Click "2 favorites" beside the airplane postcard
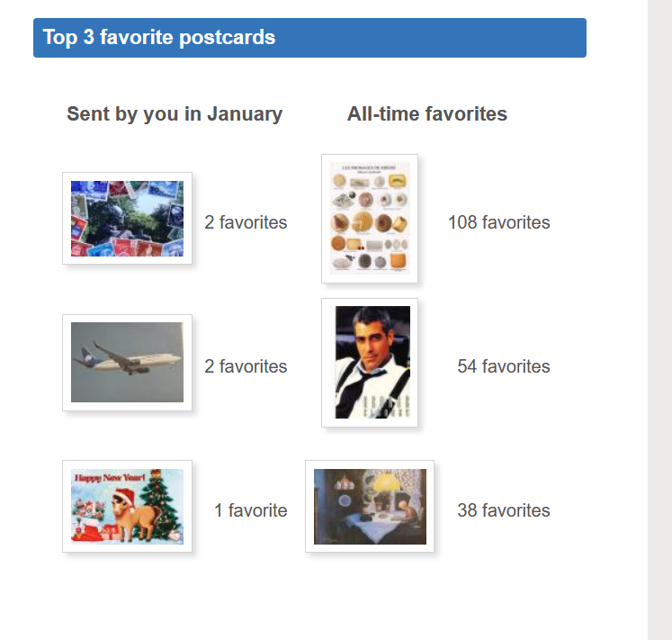The image size is (672, 640). 246,366
